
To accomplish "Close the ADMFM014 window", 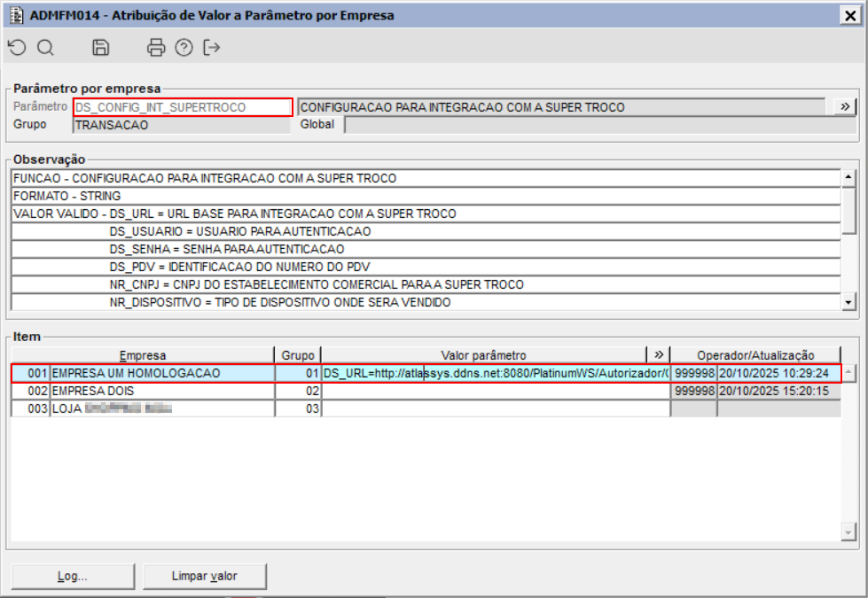I will tap(849, 15).
